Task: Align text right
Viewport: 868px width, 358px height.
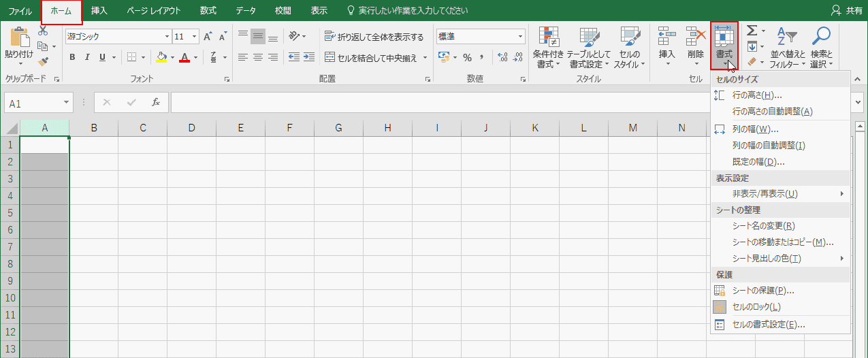Action: (273, 57)
